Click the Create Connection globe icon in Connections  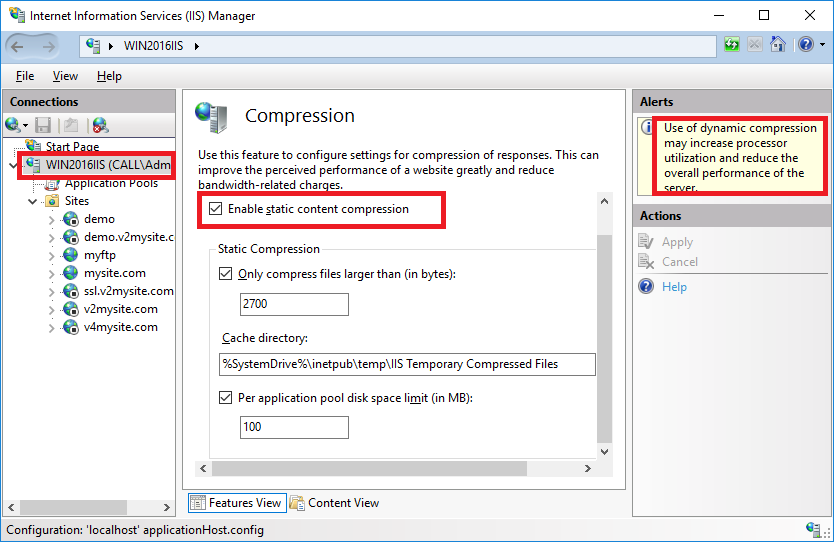13,125
